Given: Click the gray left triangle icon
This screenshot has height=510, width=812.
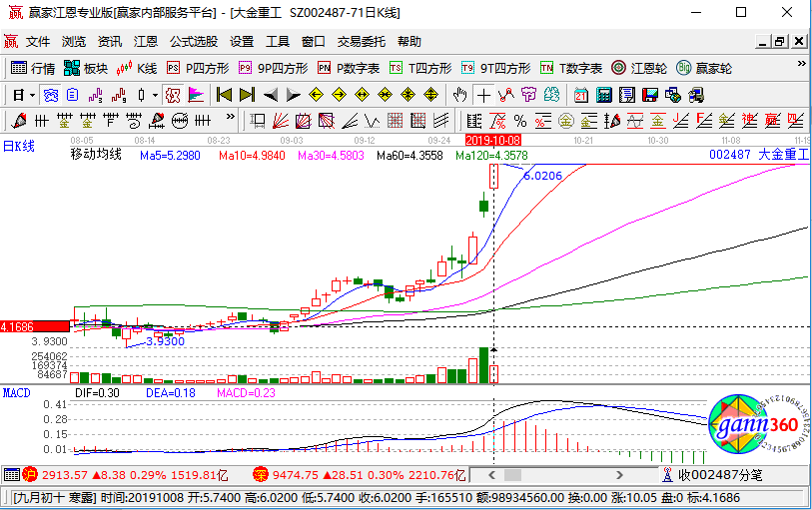Looking at the screenshot, I should pyautogui.click(x=271, y=95).
